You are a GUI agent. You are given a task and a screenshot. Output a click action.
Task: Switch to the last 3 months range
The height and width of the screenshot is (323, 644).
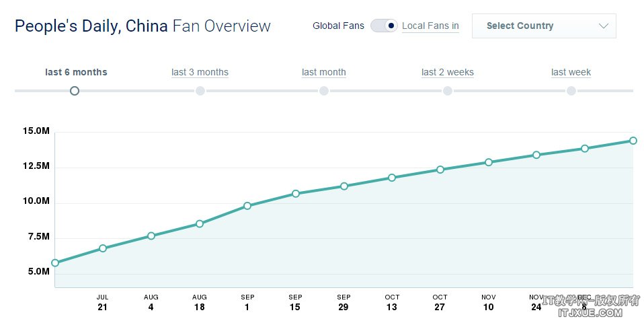tap(200, 72)
